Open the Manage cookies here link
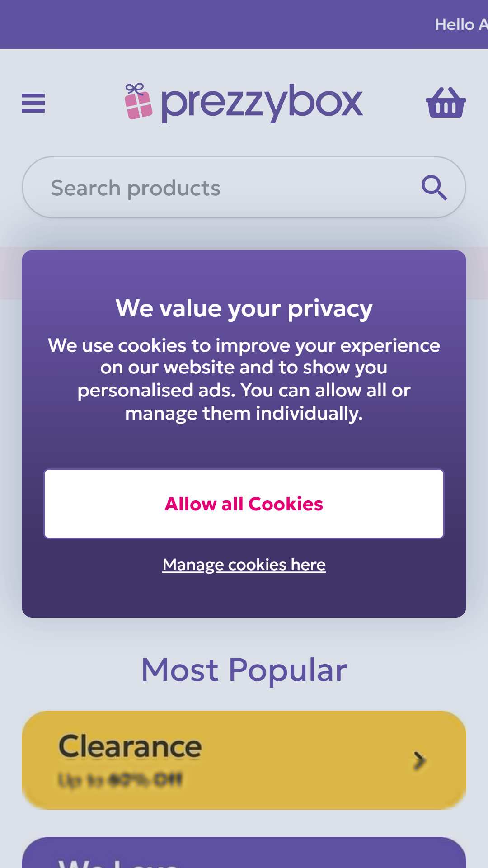Screen dimensions: 488x868 pyautogui.click(x=244, y=565)
